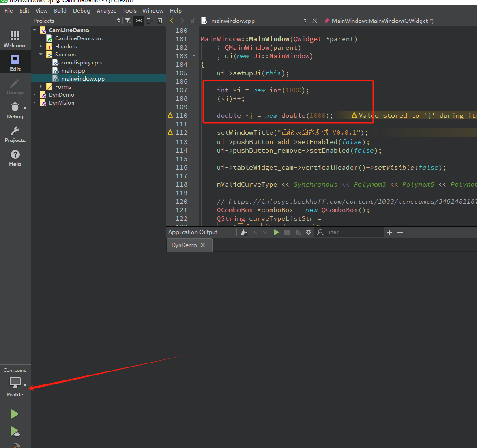Screen dimensions: 477x448
Task: Zoom out Application Output text
Action: pyautogui.click(x=400, y=232)
